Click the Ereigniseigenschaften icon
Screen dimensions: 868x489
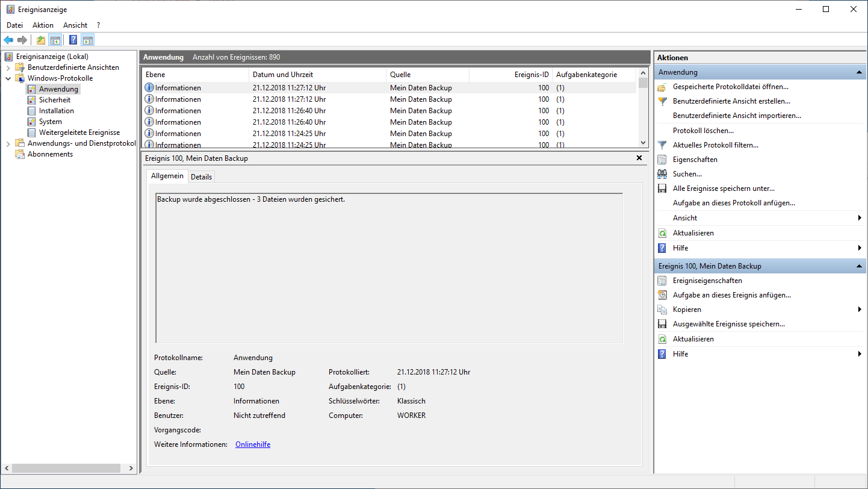pos(662,281)
